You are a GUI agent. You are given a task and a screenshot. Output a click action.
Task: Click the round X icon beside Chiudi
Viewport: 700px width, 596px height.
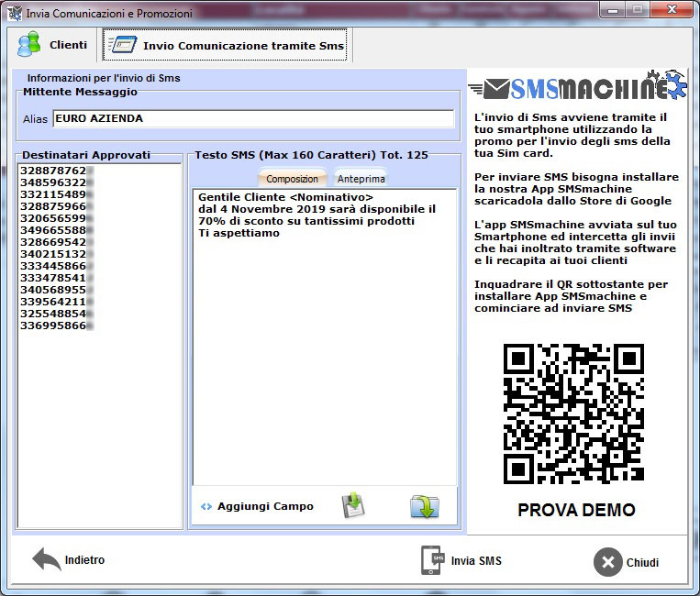607,562
